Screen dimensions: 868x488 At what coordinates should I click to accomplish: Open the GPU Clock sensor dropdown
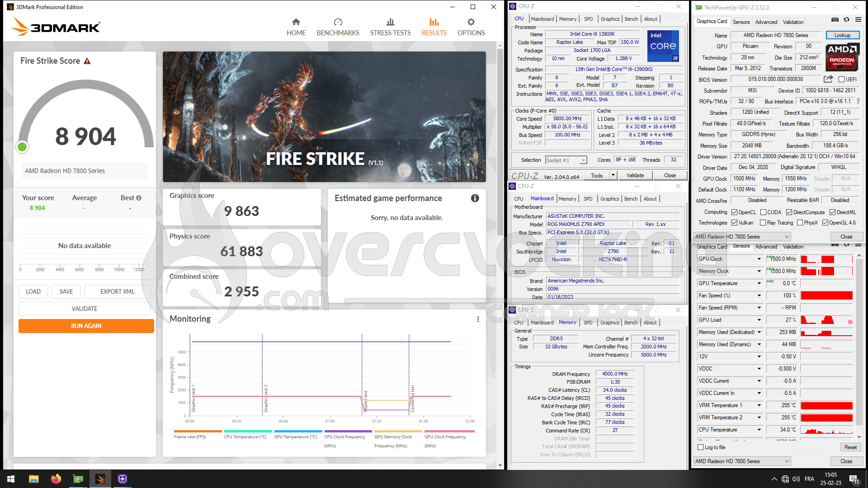point(759,259)
